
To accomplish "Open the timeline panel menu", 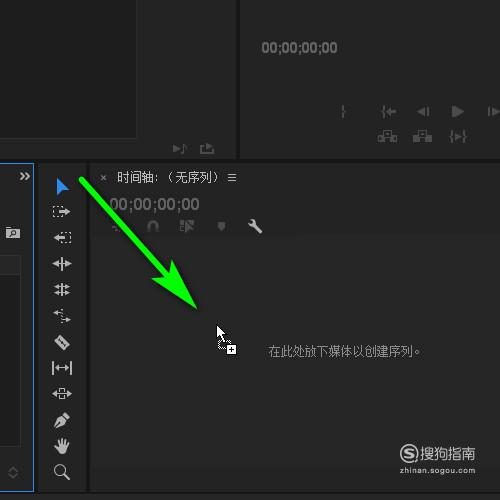I will (232, 178).
